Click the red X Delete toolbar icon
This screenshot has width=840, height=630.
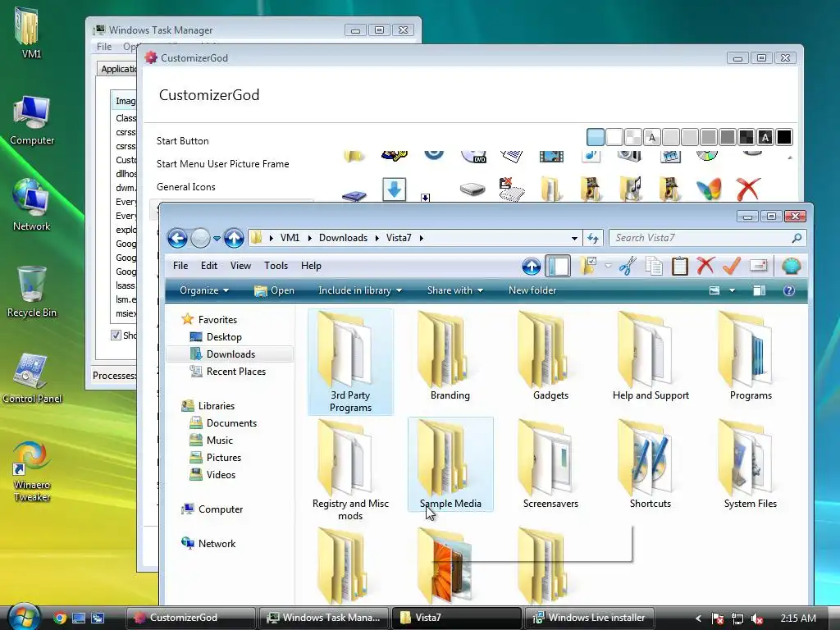pyautogui.click(x=705, y=266)
